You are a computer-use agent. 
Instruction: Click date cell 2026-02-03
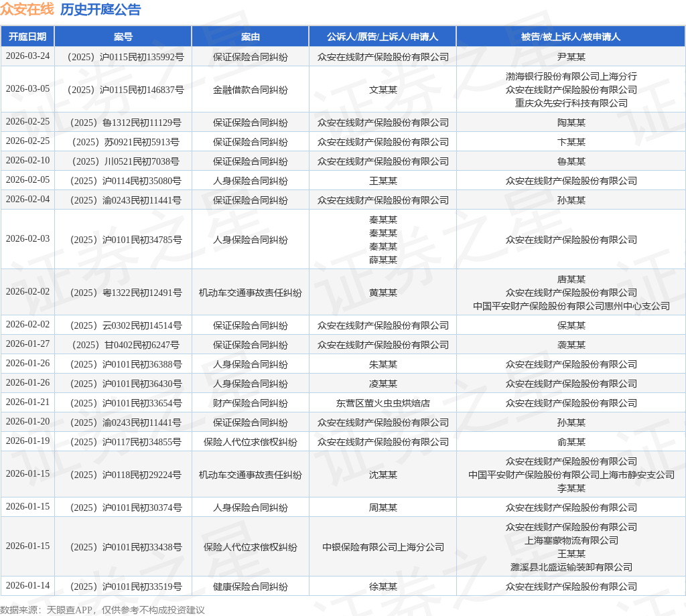click(x=27, y=239)
